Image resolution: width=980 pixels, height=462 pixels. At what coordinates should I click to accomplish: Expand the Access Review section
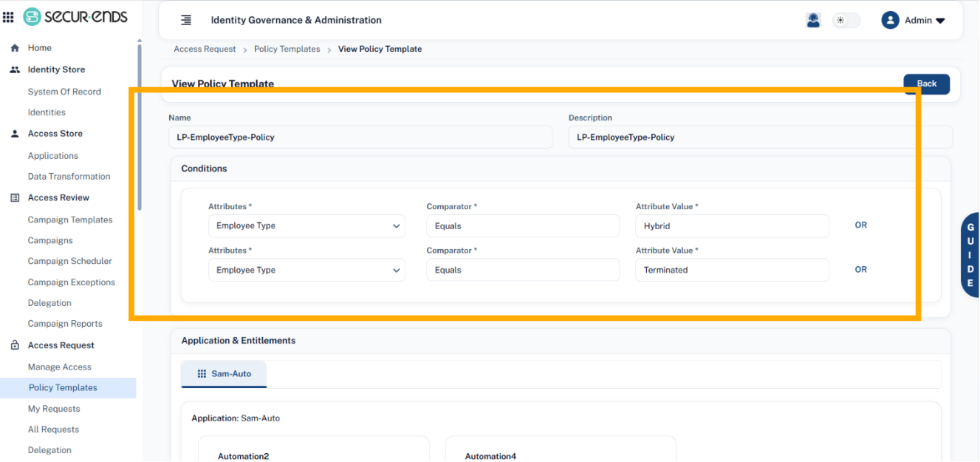(x=58, y=198)
